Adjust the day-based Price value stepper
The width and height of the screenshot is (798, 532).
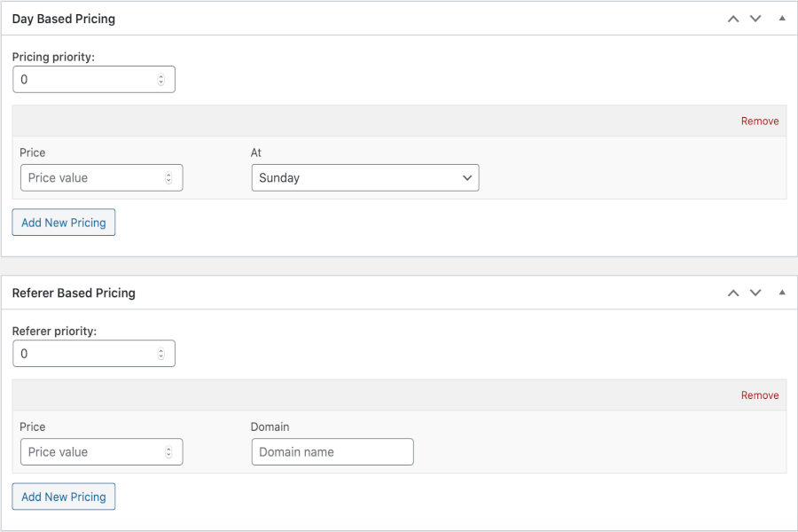pos(168,177)
